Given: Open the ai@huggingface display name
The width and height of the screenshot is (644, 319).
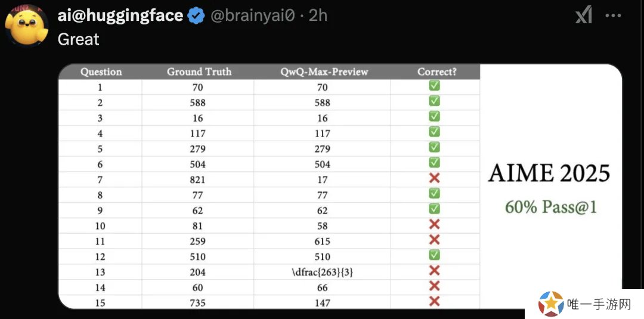Looking at the screenshot, I should point(120,16).
